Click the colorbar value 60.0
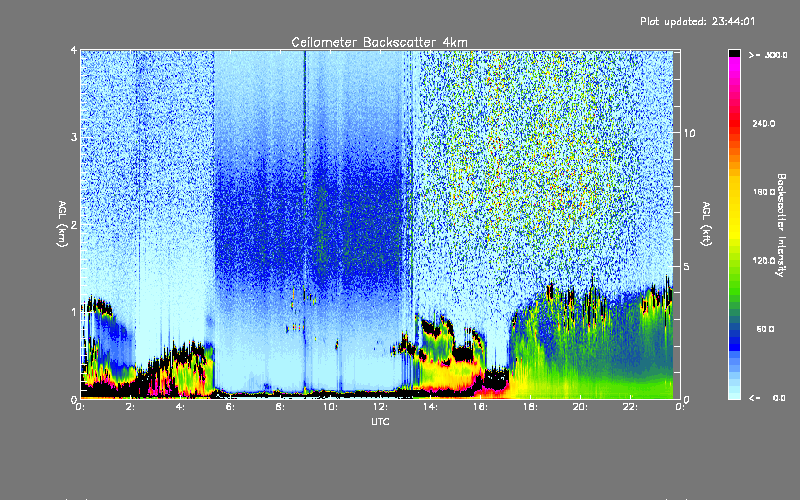The height and width of the screenshot is (500, 800). pos(765,329)
